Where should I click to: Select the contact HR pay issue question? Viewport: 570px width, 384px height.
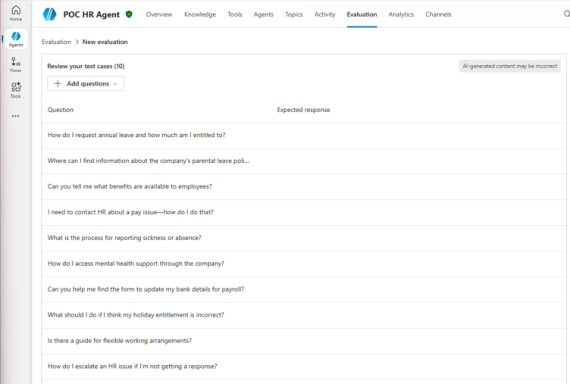click(304, 212)
